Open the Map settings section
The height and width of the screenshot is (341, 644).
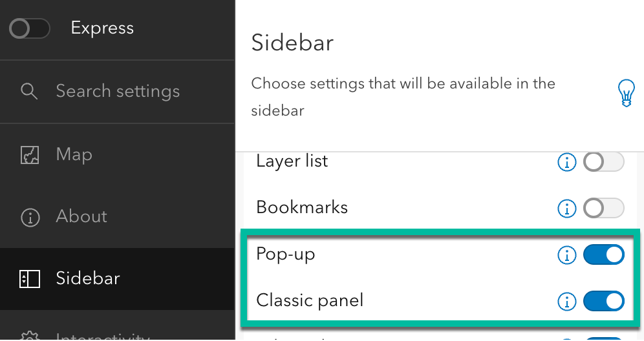74,155
